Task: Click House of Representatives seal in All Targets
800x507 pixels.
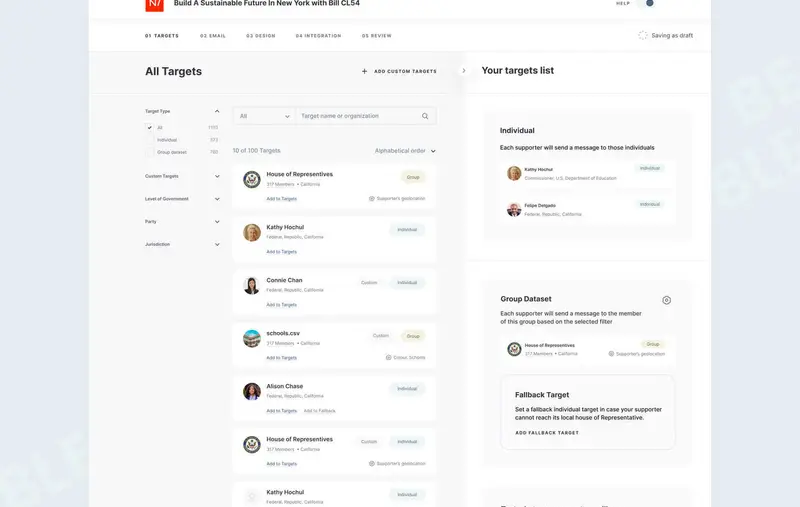Action: [252, 180]
